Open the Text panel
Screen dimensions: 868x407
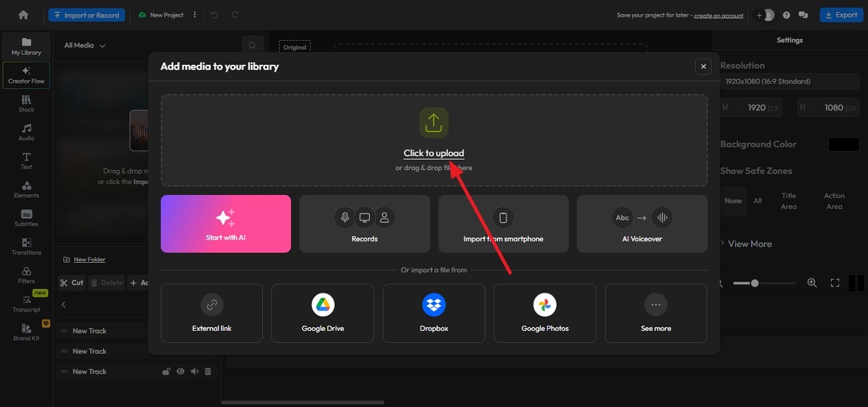(x=26, y=160)
